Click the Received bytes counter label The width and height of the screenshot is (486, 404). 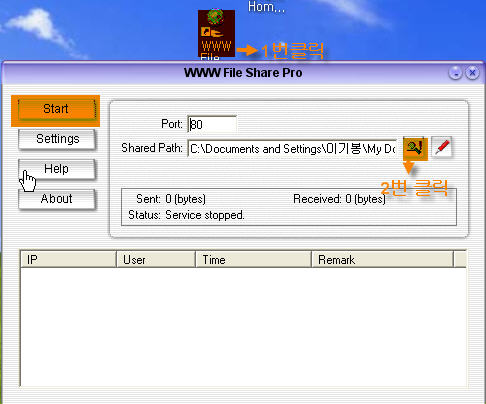coord(339,199)
